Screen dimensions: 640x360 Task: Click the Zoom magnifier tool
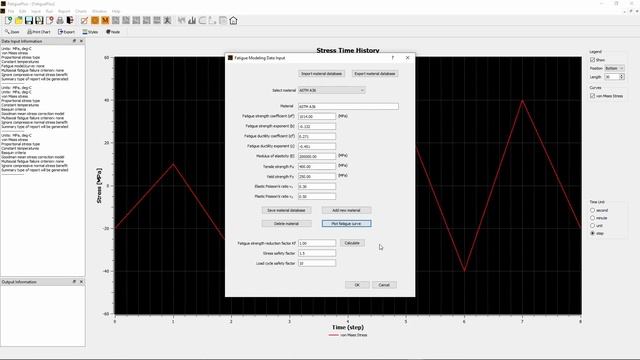(12, 32)
